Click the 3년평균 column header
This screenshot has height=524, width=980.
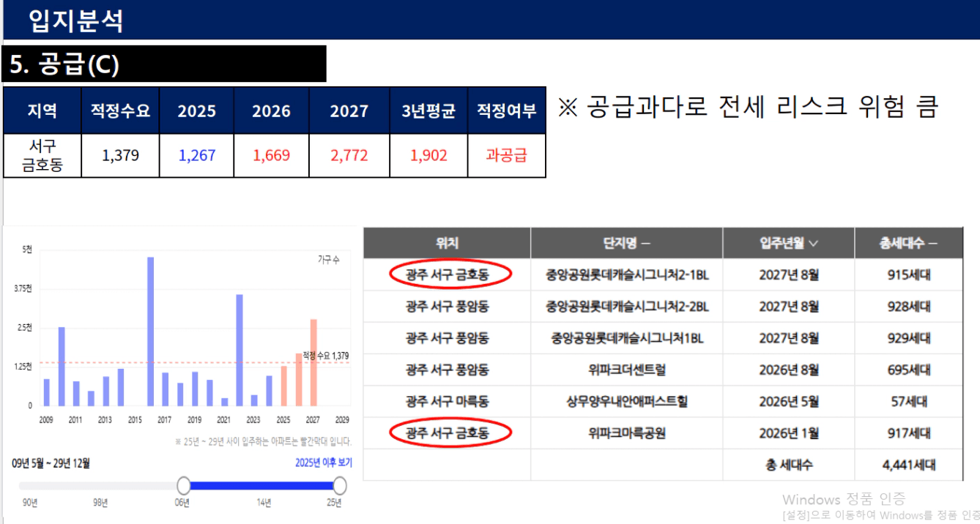pos(428,111)
